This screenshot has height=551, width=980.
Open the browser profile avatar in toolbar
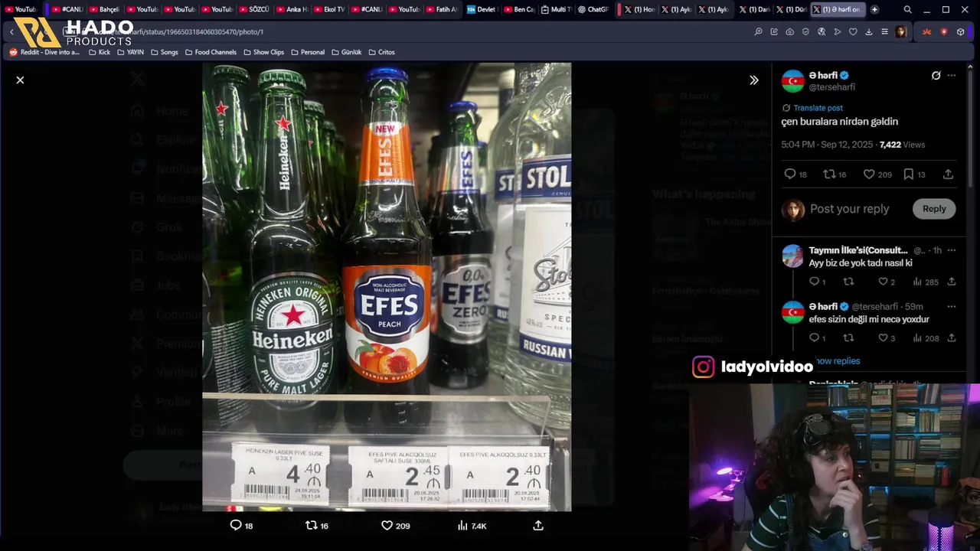pos(901,31)
